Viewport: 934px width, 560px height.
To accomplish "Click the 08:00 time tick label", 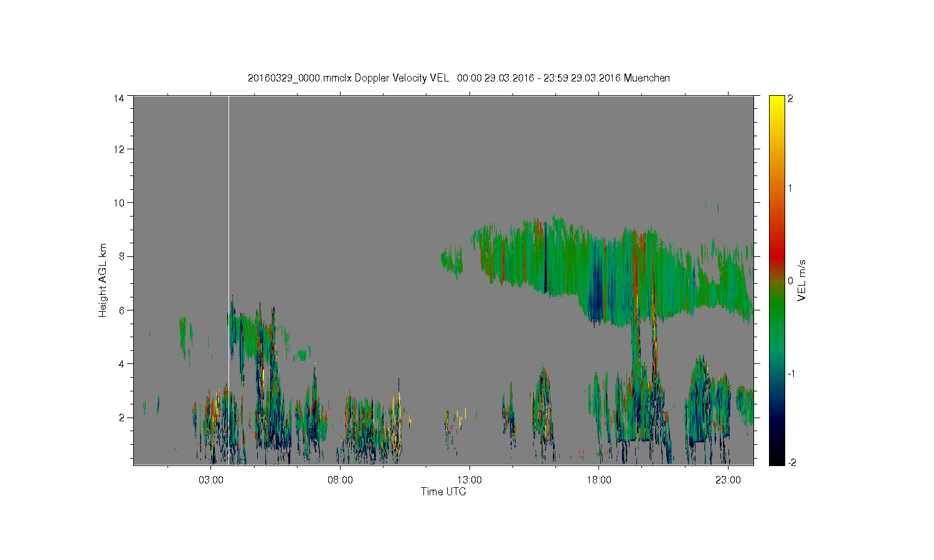I will point(340,480).
